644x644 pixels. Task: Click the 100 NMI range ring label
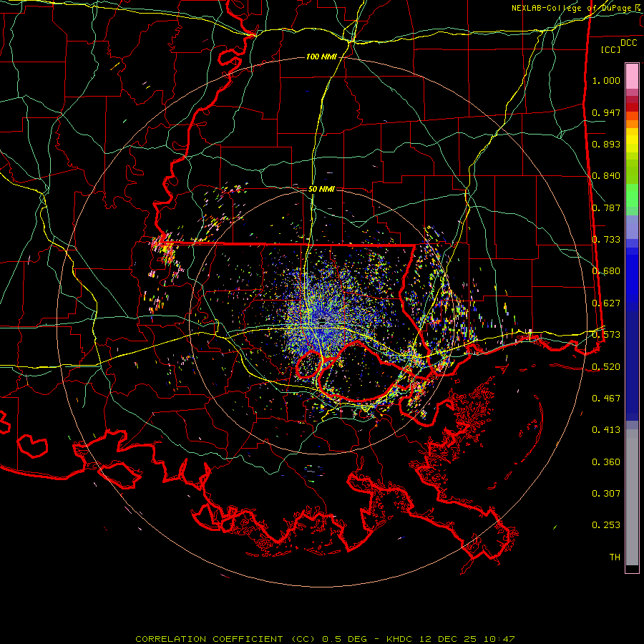coord(321,57)
